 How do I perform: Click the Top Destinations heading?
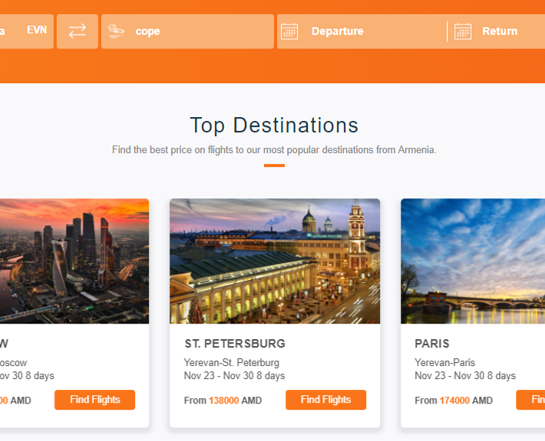pos(274,125)
